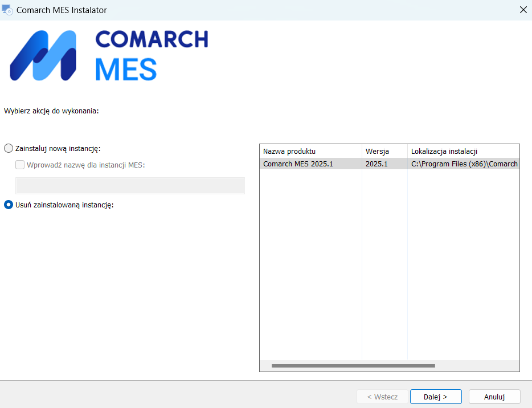Click the '< Wstecz' back button

point(382,397)
